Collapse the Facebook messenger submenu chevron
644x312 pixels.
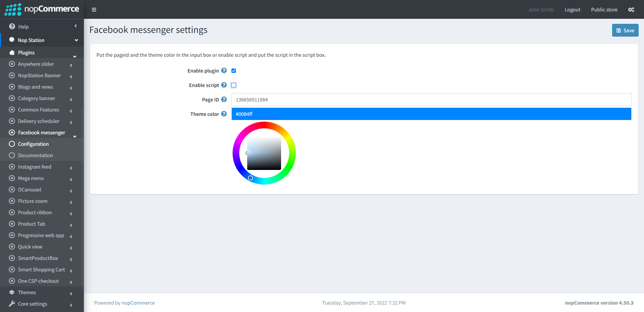pos(75,136)
